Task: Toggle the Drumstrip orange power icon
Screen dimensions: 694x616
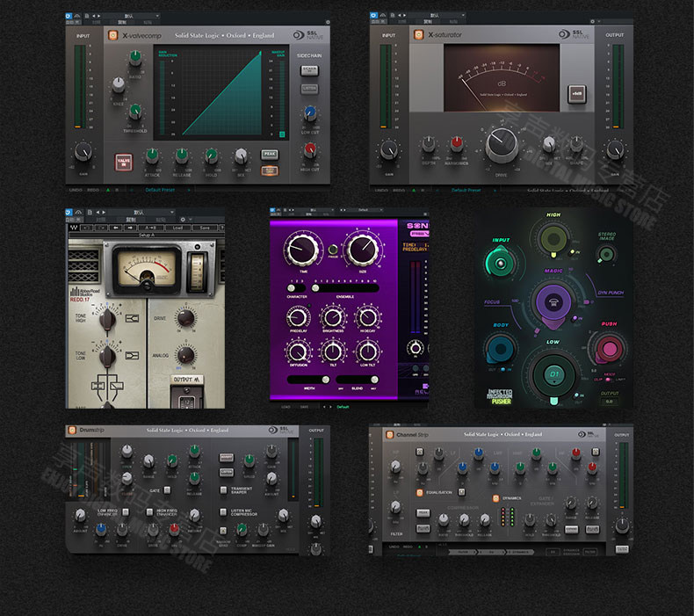Action: tap(72, 430)
